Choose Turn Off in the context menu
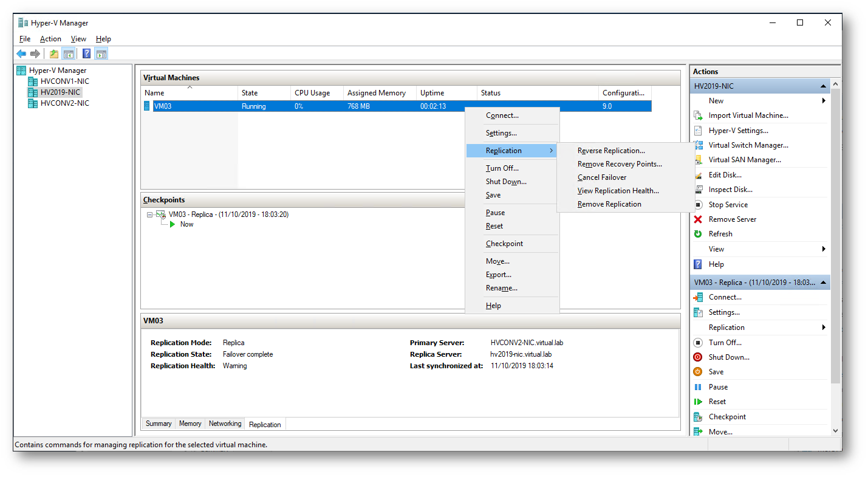Viewport: 868px width, 477px height. coord(512,168)
